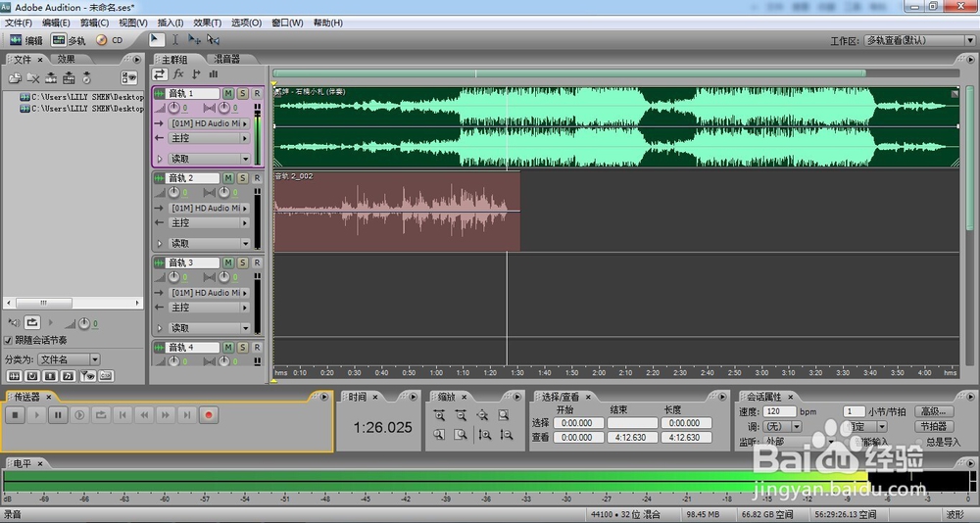Click the 节拍器 metronome button
The width and height of the screenshot is (980, 523).
click(x=934, y=427)
